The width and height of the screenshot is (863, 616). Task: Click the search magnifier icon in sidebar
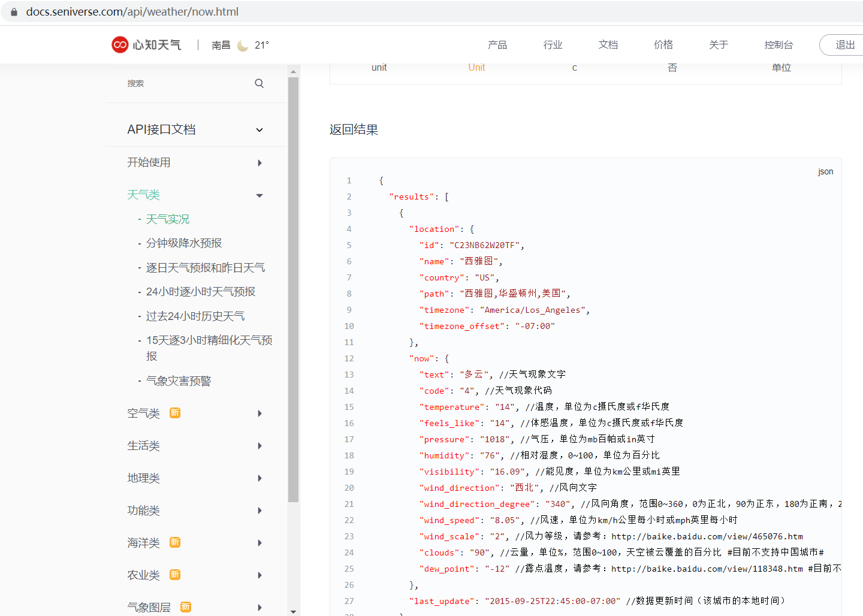coord(259,83)
